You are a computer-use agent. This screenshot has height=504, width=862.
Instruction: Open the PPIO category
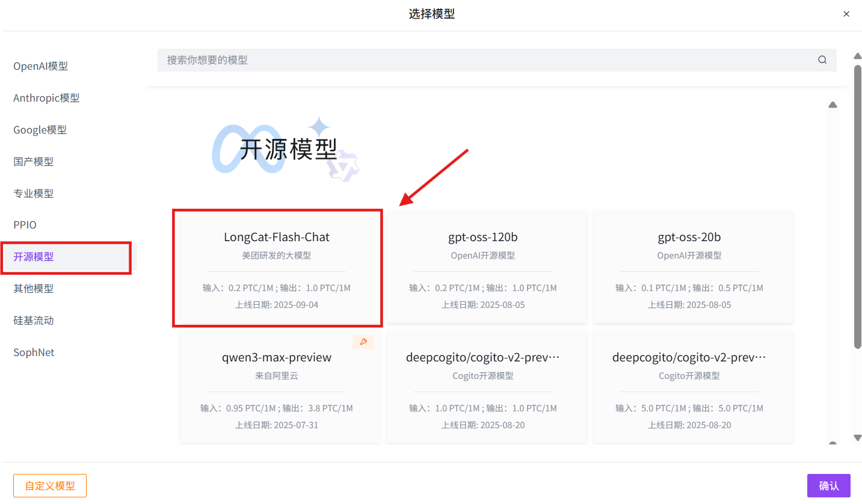(25, 225)
